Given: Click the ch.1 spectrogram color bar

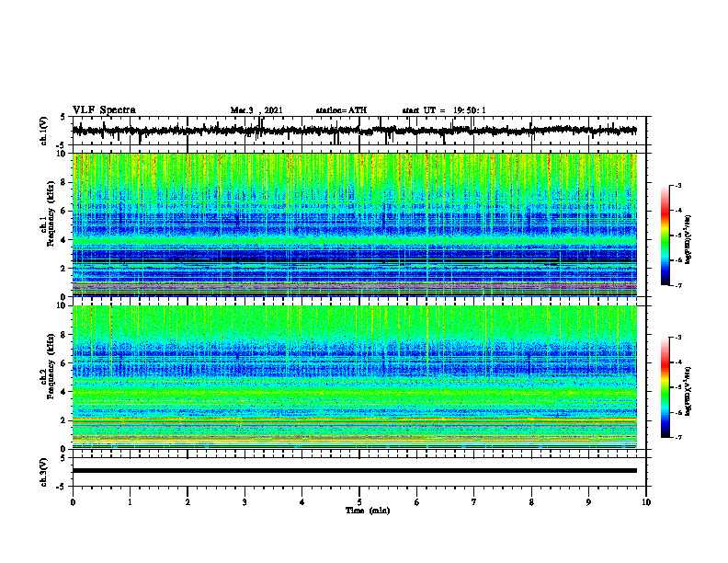Looking at the screenshot, I should click(665, 236).
